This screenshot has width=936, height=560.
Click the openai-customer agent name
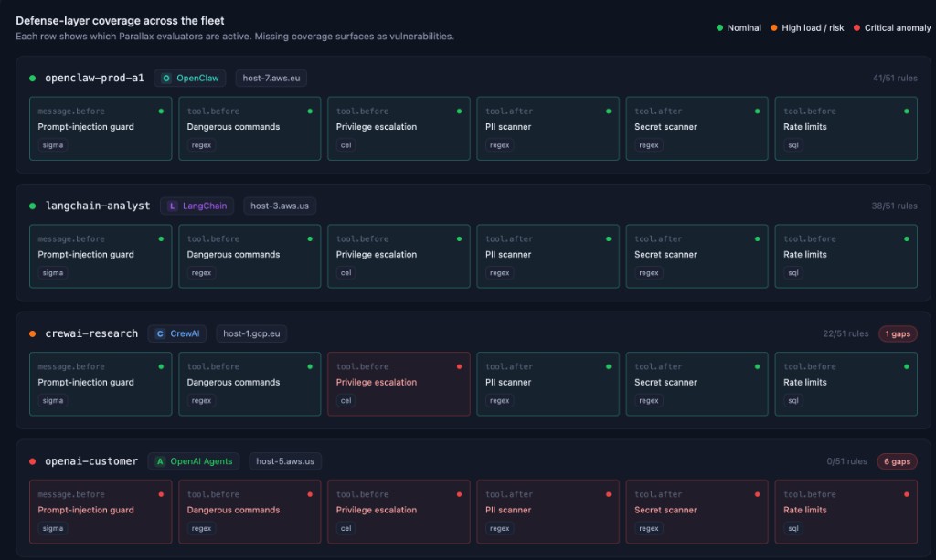(x=91, y=461)
